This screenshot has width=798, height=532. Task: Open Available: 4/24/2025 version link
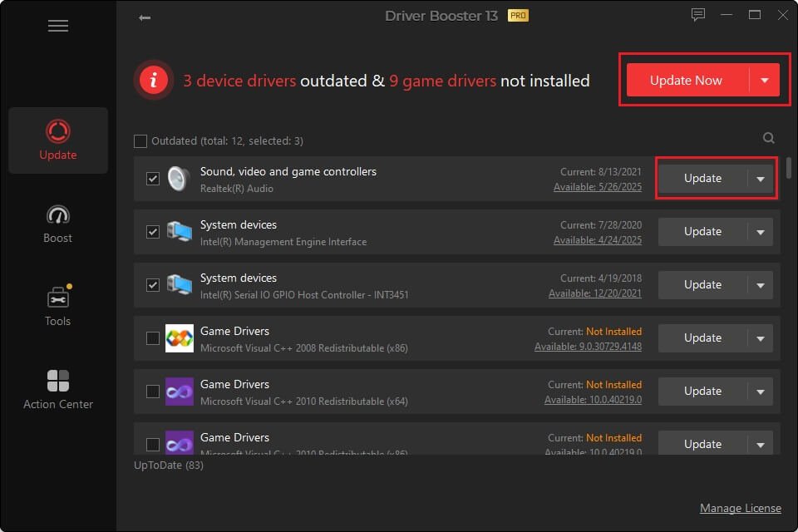point(598,239)
